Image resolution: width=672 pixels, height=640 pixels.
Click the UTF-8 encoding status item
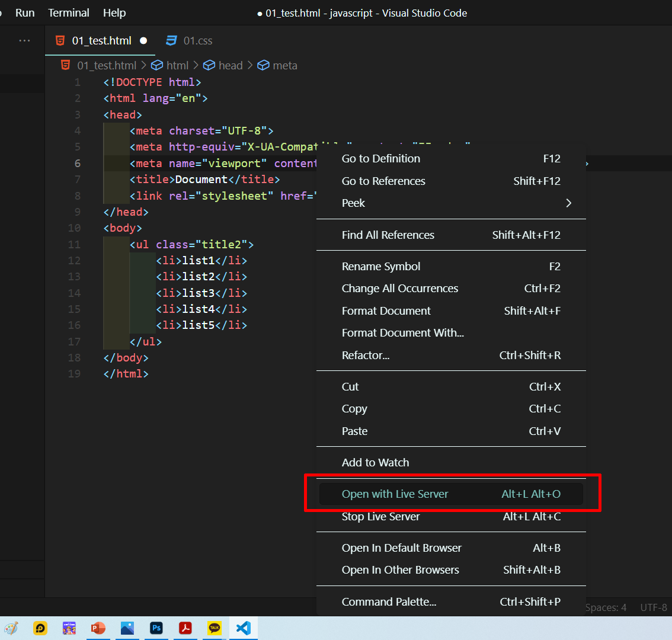pyautogui.click(x=654, y=607)
